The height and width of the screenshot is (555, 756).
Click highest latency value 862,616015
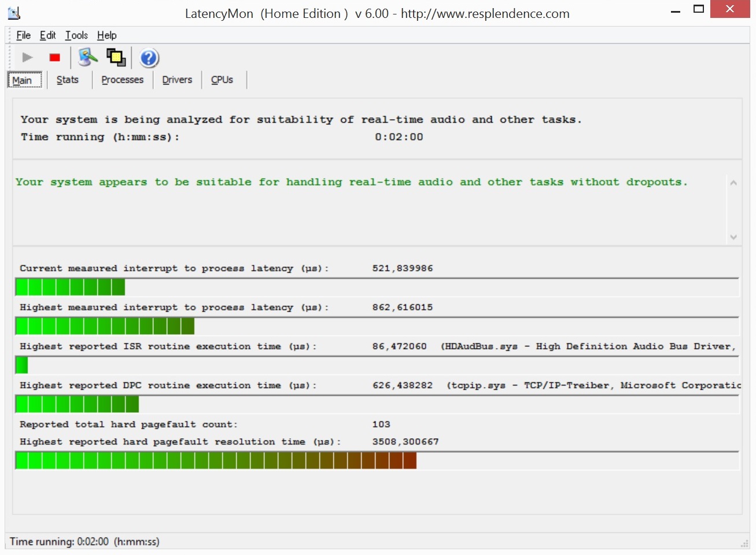403,307
